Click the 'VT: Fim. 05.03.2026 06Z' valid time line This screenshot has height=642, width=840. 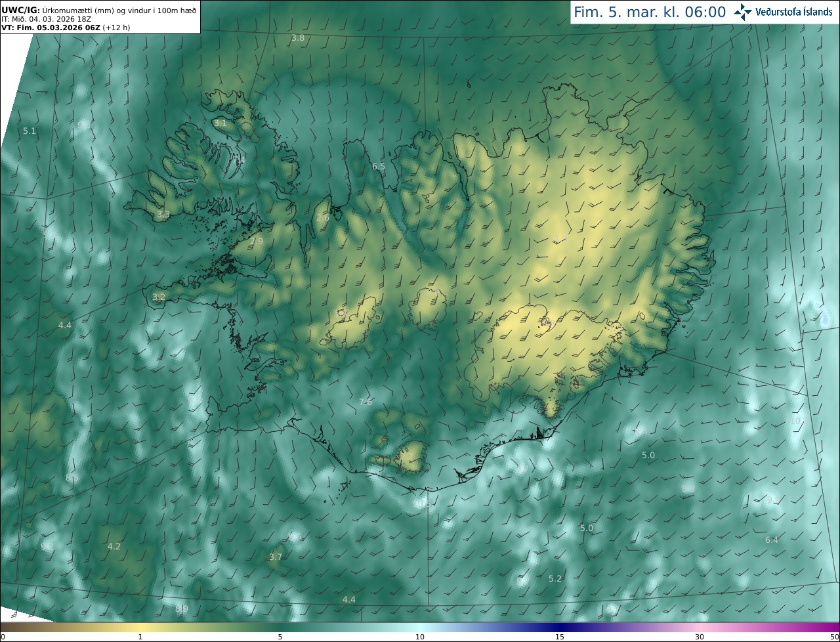click(x=65, y=28)
